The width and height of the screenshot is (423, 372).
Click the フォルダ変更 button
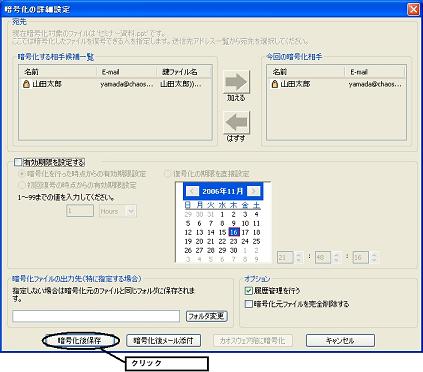coord(207,316)
